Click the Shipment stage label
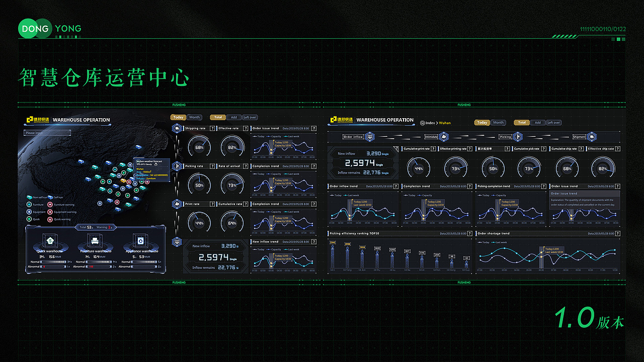 [580, 137]
